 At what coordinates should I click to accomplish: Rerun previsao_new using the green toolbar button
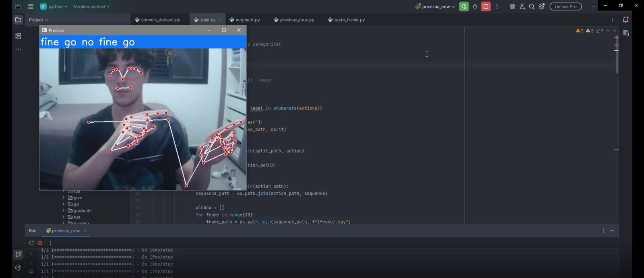pos(464,7)
